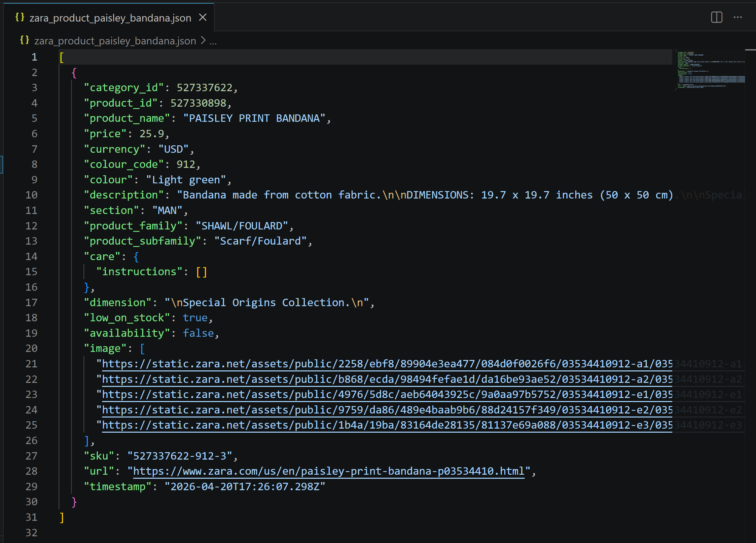The height and width of the screenshot is (543, 756).
Task: Click the "MAN" section value
Action: [167, 211]
